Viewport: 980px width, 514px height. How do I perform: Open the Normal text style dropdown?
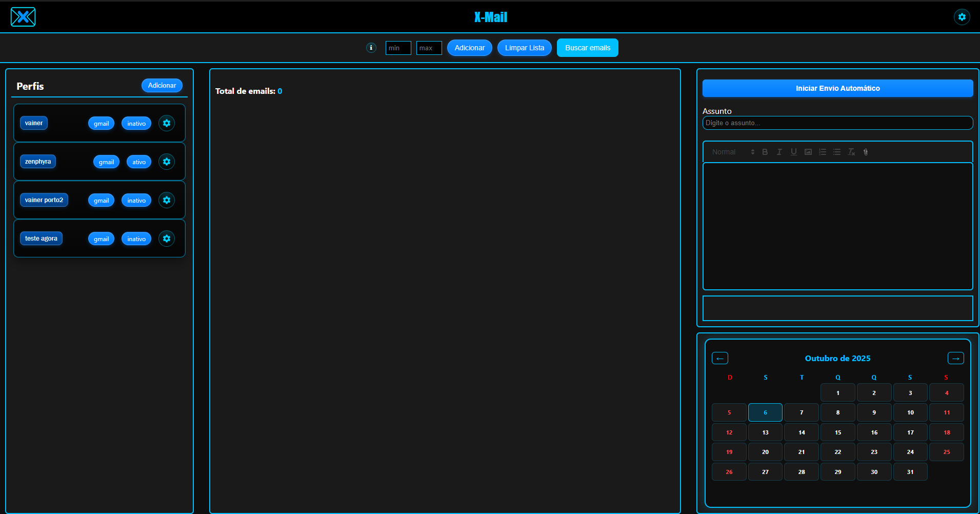point(732,152)
